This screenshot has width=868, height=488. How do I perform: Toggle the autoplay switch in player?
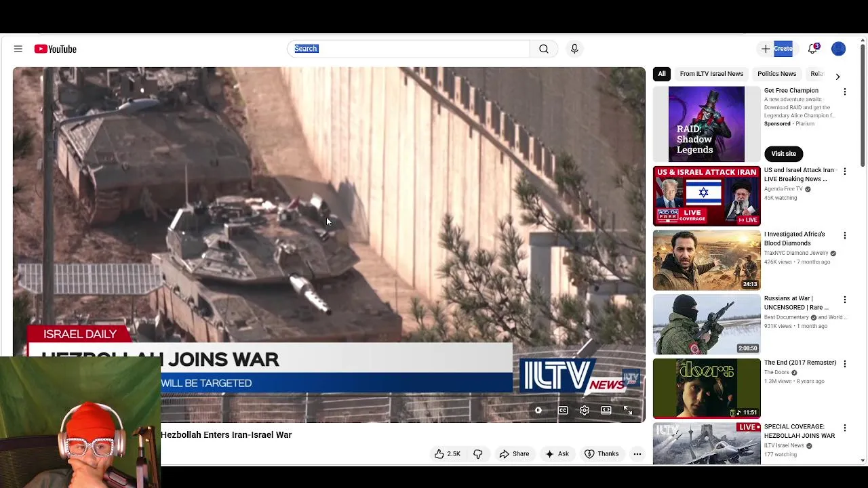coord(538,410)
